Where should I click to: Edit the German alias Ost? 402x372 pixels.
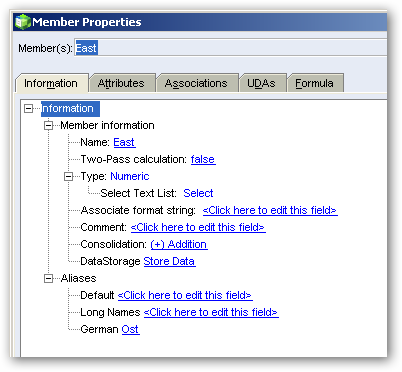[x=130, y=330]
